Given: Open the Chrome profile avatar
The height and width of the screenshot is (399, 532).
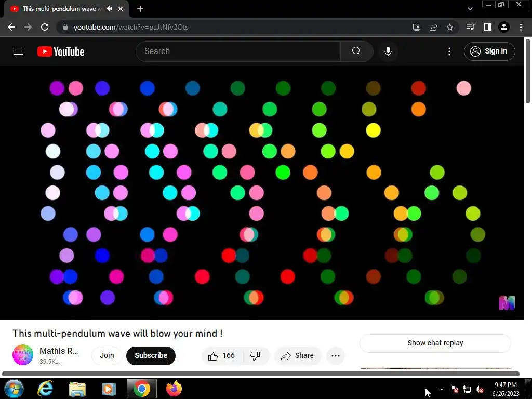Looking at the screenshot, I should coord(504,27).
